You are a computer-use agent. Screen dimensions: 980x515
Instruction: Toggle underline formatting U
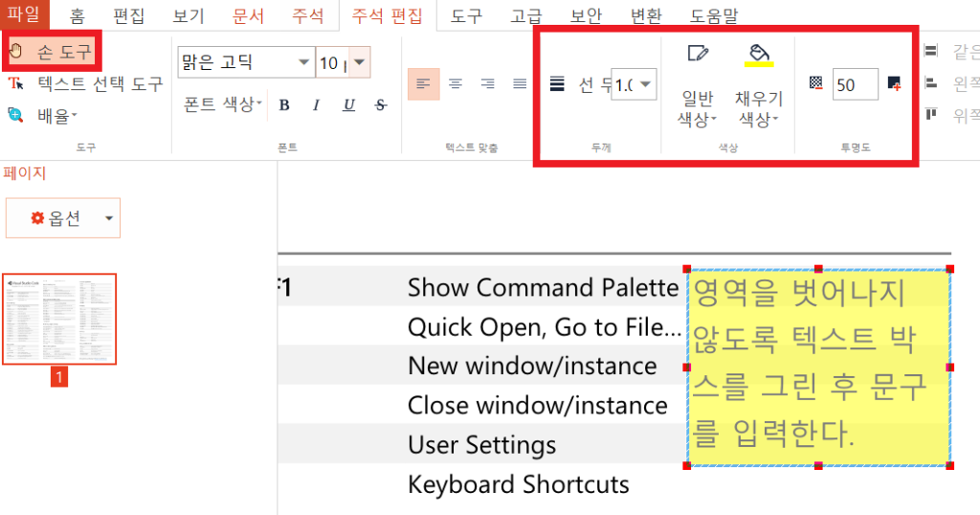point(348,105)
